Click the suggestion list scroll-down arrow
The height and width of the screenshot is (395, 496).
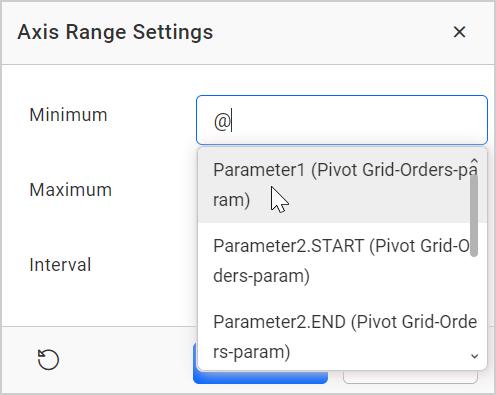(x=474, y=356)
